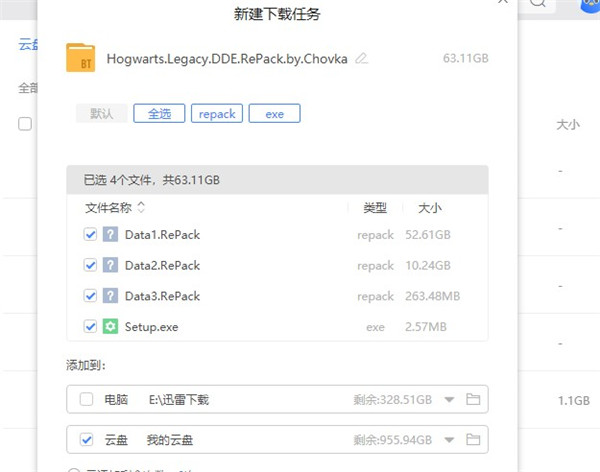Image resolution: width=600 pixels, height=472 pixels.
Task: Filter files by repack type
Action: [217, 113]
